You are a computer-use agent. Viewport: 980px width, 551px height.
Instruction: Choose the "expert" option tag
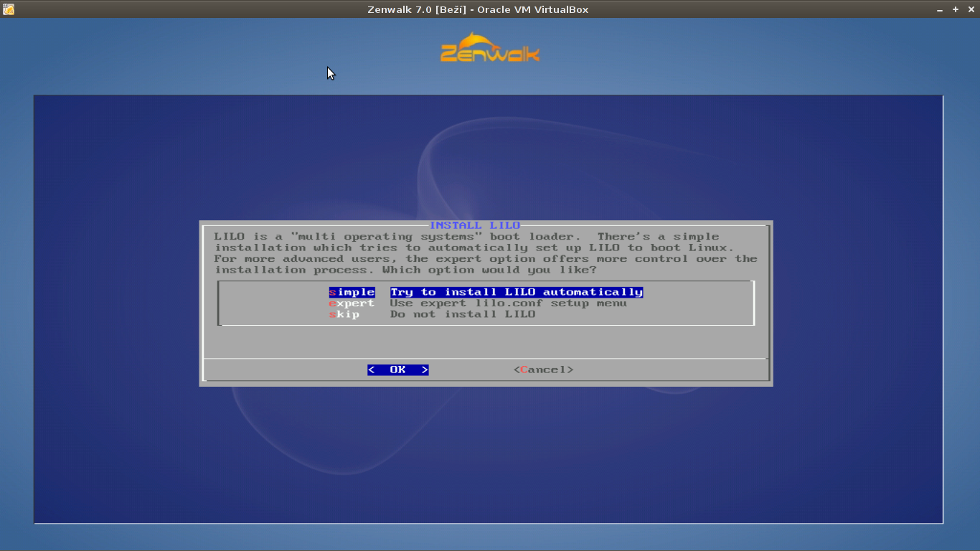(x=352, y=303)
